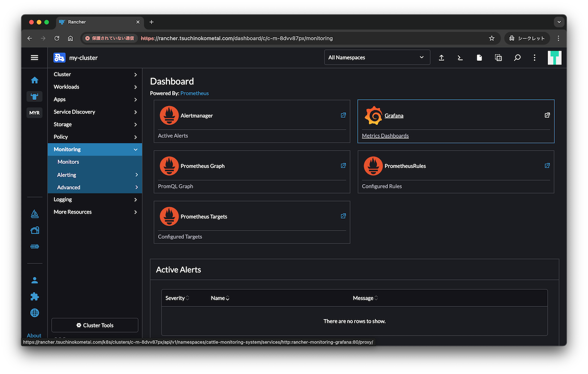
Task: Follow the Prometheus powered-by link
Action: tap(195, 93)
